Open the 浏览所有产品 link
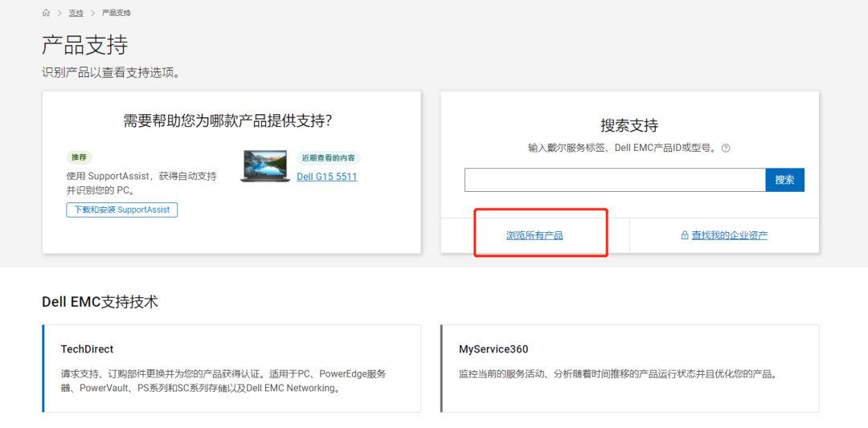Viewport: 868px width, 428px height. (x=534, y=235)
